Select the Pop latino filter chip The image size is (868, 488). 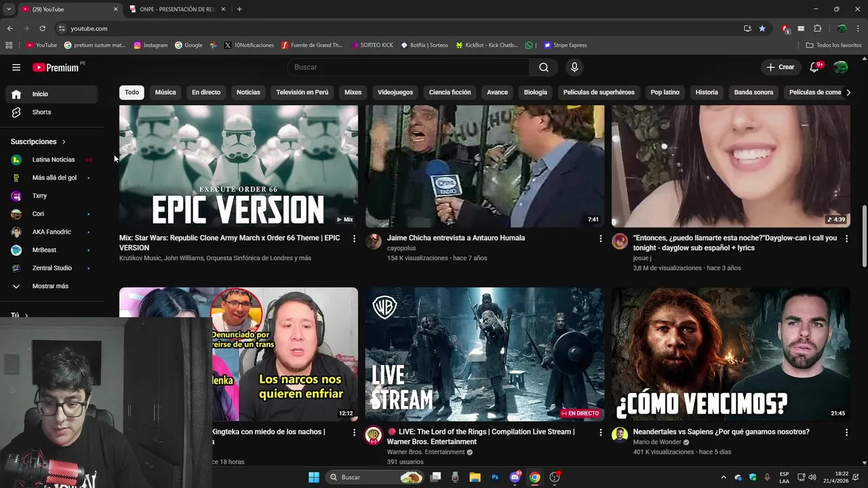(665, 92)
